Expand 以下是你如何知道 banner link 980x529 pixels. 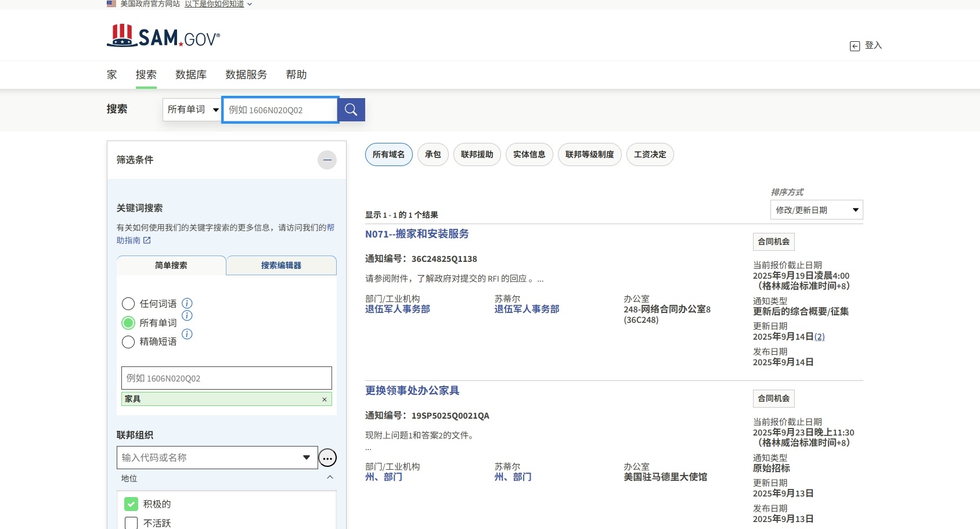coord(218,4)
